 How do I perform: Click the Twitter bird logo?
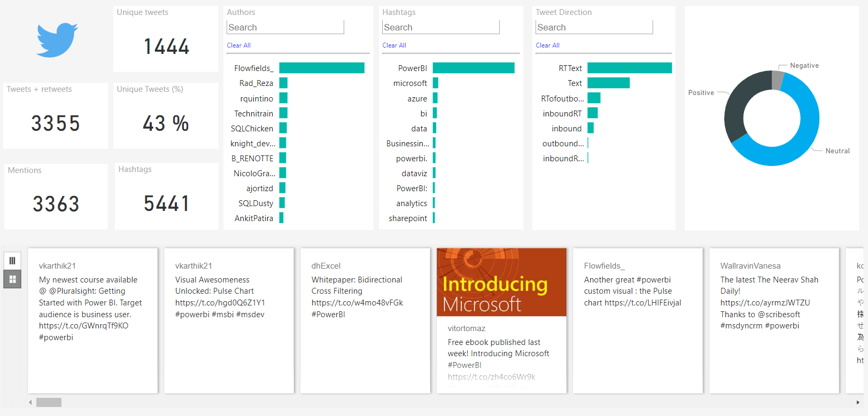coord(57,40)
